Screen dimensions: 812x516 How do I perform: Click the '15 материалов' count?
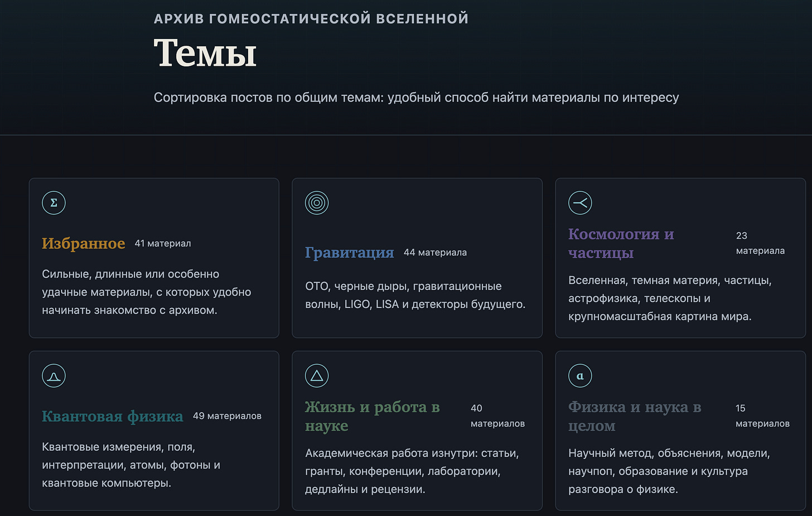(x=762, y=416)
